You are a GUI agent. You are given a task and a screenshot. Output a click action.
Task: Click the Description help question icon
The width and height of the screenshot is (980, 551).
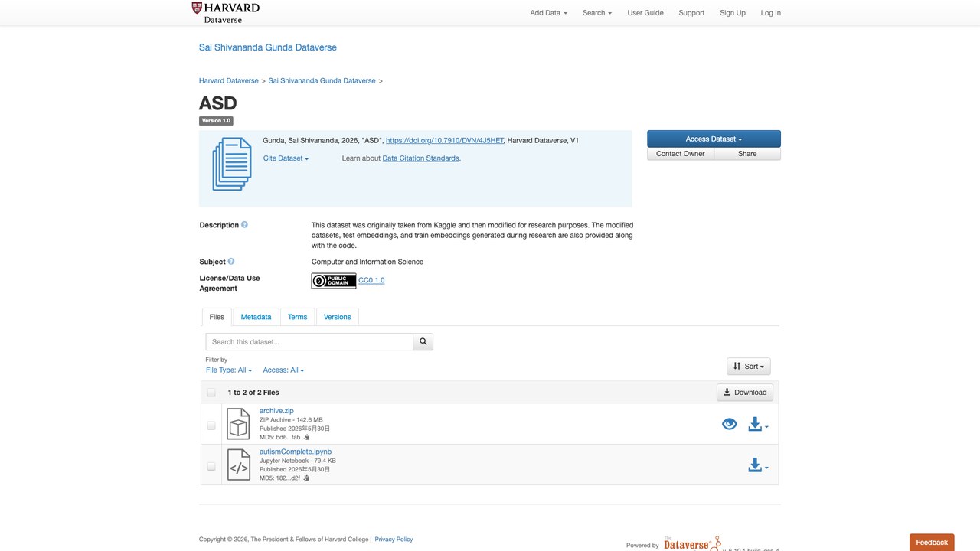click(x=245, y=225)
